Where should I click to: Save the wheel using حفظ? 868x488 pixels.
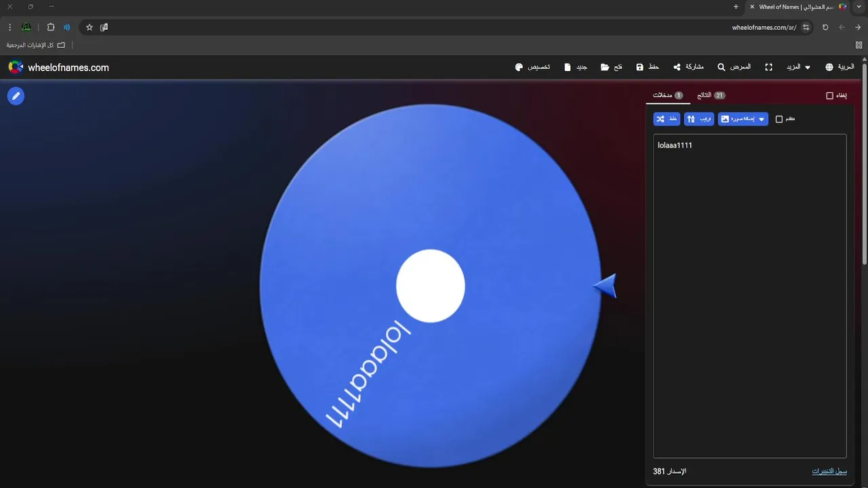click(648, 67)
